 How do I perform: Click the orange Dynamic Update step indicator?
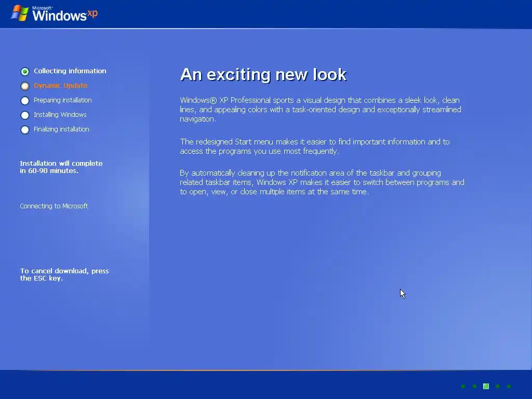(25, 86)
